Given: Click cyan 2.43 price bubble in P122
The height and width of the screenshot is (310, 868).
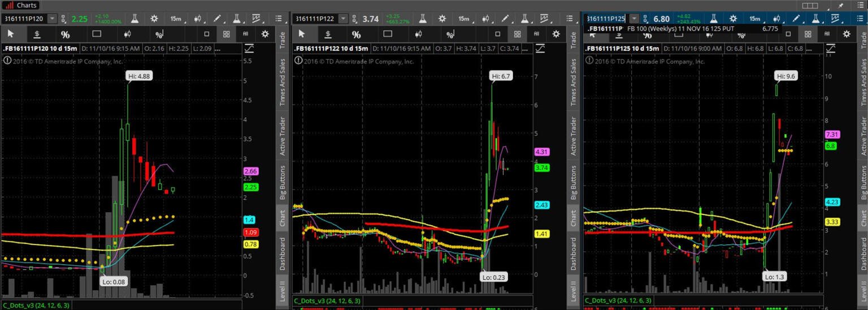Looking at the screenshot, I should click(x=542, y=205).
